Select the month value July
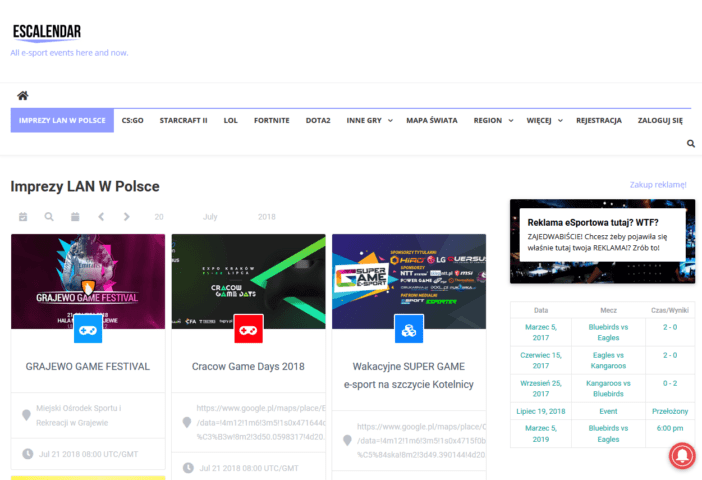 pos(210,217)
